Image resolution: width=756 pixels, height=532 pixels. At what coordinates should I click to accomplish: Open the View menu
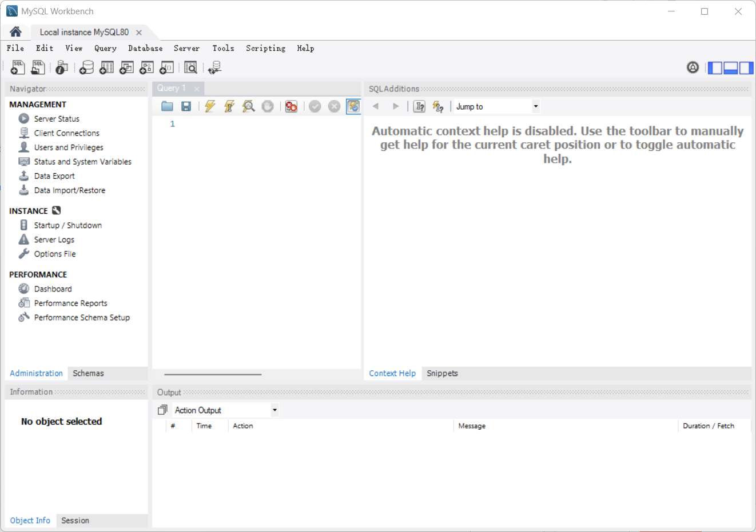coord(74,48)
